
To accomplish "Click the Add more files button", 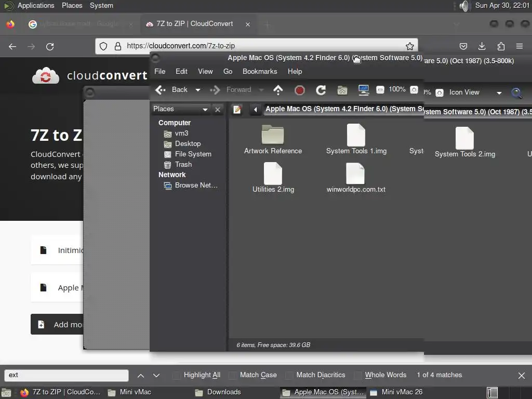I will 57,324.
